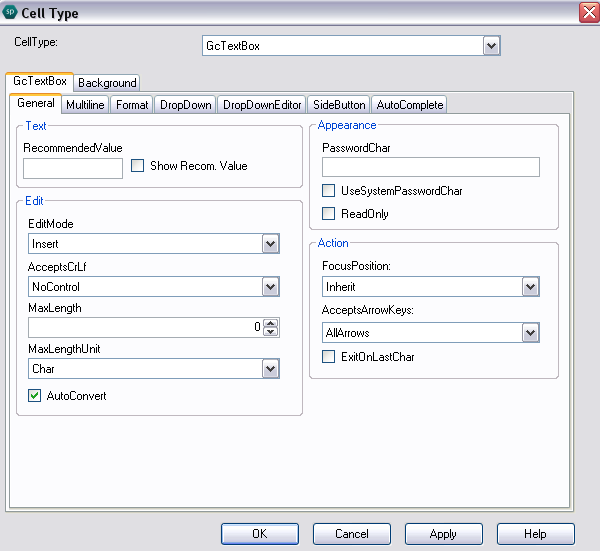Click the PasswordChar input field
The image size is (600, 551).
[x=431, y=167]
